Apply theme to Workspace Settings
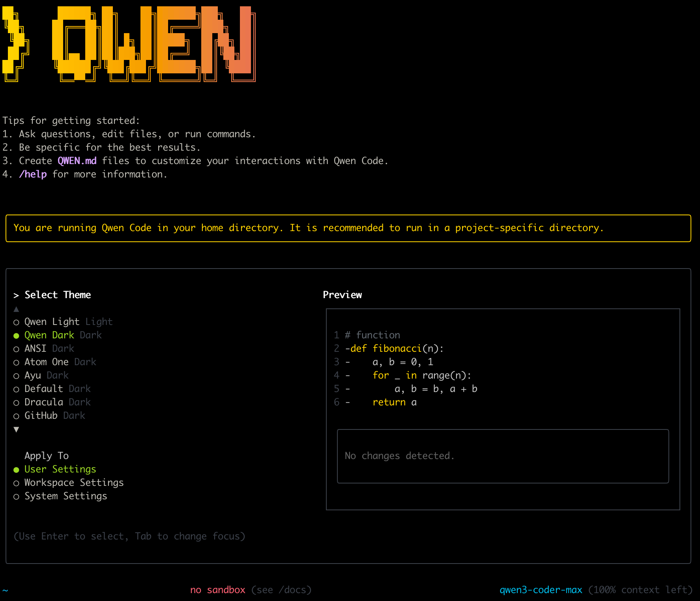The width and height of the screenshot is (700, 601). point(69,483)
